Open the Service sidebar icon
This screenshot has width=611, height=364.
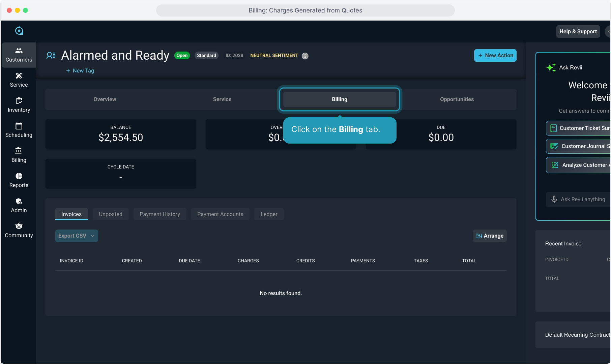pos(19,80)
